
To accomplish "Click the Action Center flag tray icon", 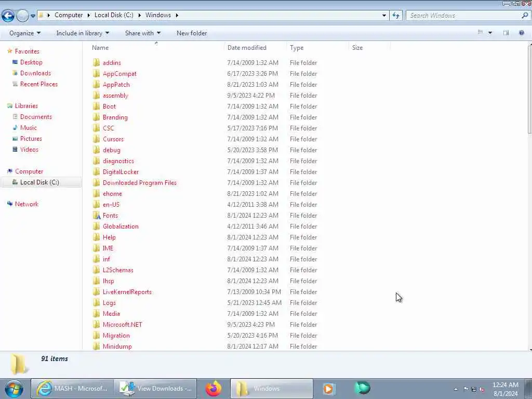I will point(466,389).
